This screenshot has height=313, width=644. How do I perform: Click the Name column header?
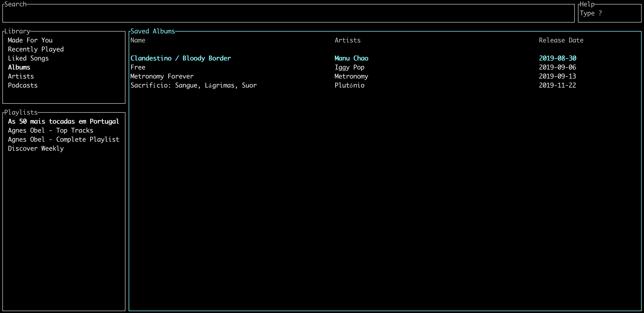coord(138,40)
